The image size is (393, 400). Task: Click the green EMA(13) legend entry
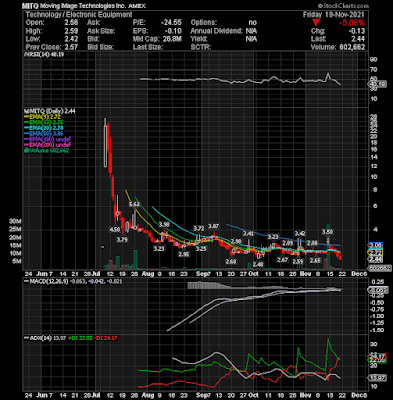point(44,122)
